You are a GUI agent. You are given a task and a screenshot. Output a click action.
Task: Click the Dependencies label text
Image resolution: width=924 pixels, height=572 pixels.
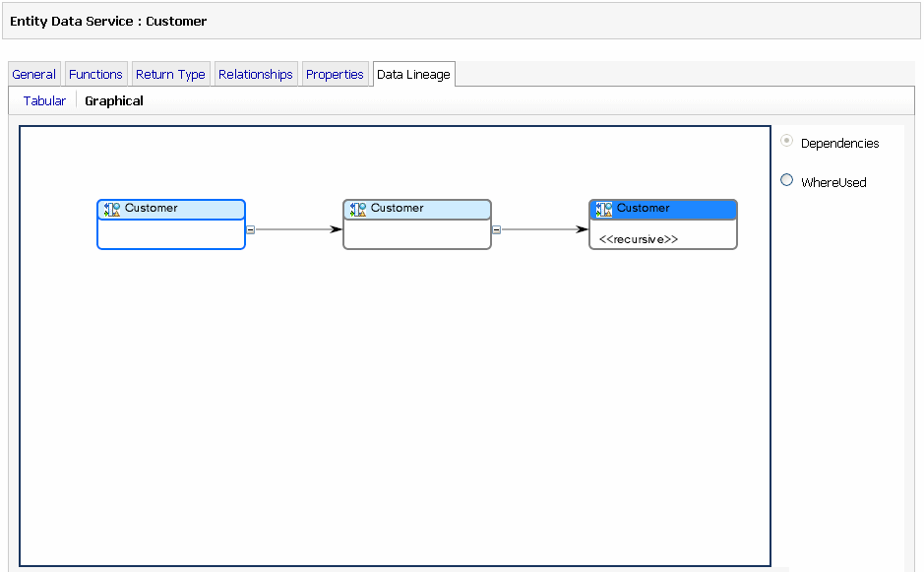click(839, 144)
